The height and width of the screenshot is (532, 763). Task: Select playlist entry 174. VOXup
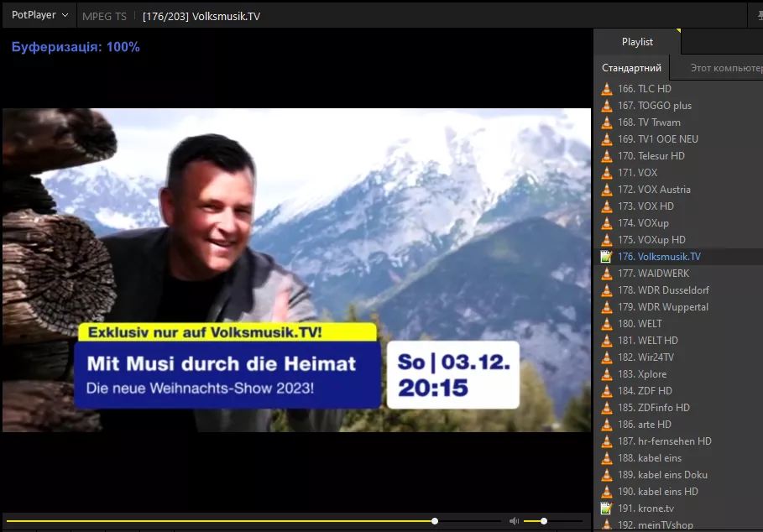678,222
